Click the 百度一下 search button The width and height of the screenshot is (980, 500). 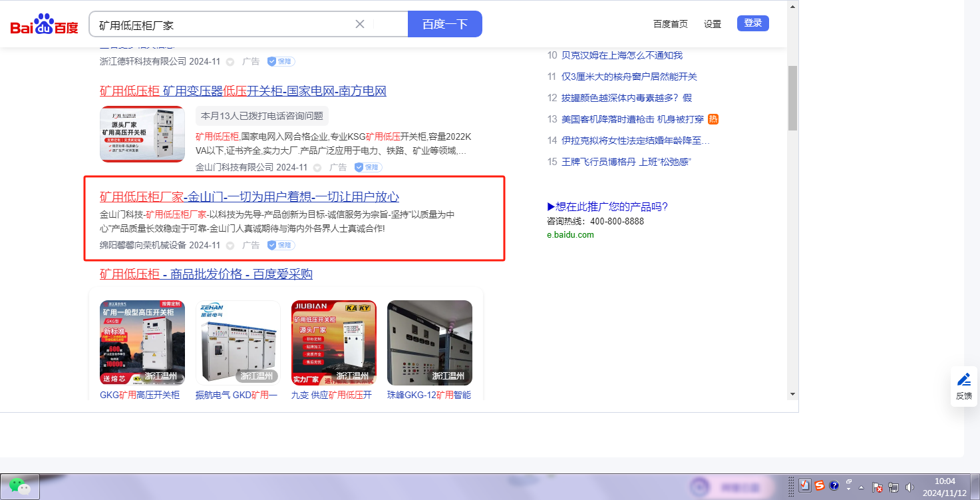445,24
